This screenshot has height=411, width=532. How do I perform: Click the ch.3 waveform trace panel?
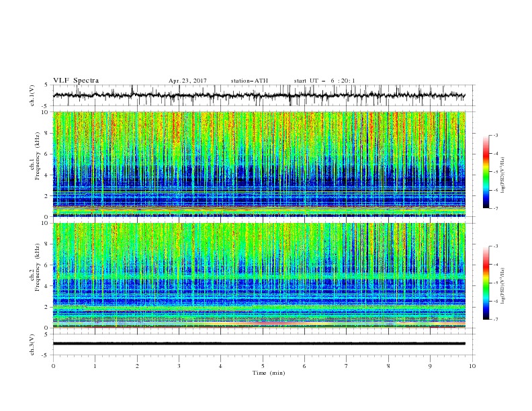click(x=264, y=345)
